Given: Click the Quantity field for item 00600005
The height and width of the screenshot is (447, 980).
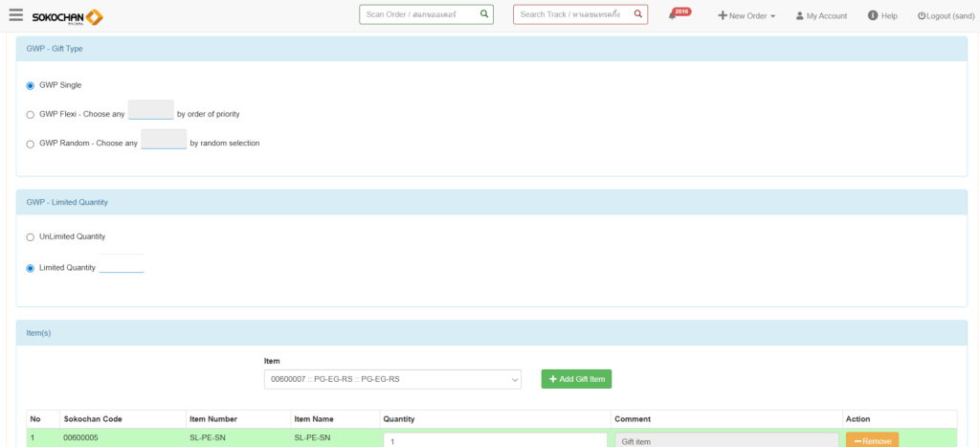Looking at the screenshot, I should point(495,440).
